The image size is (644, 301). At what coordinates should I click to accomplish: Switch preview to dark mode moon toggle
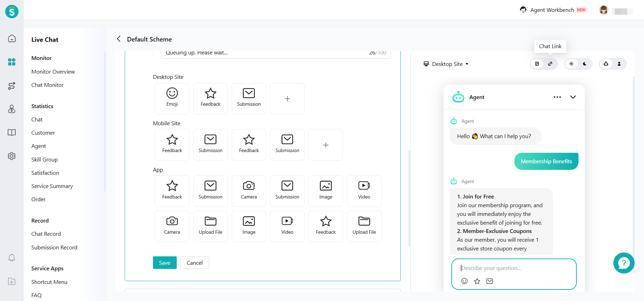[x=585, y=64]
